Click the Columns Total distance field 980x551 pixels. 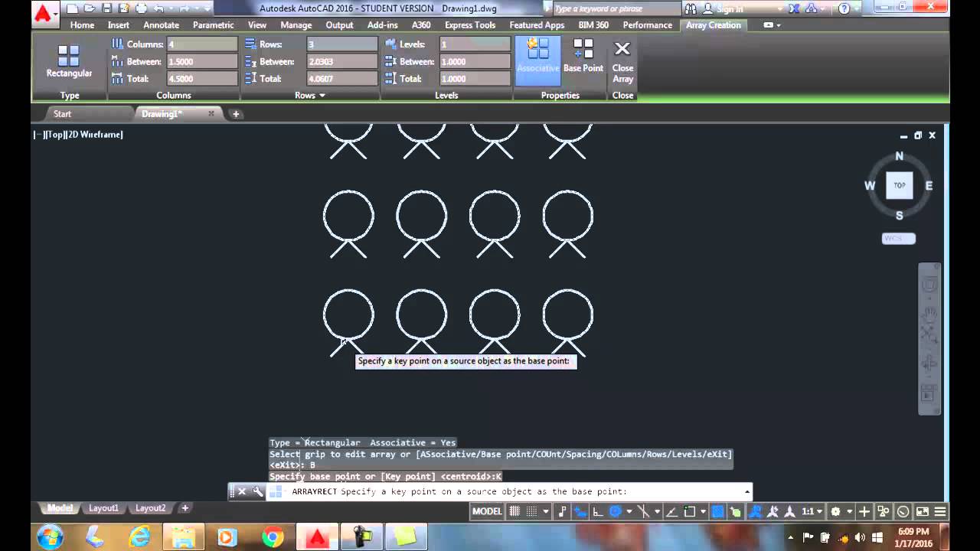point(202,78)
